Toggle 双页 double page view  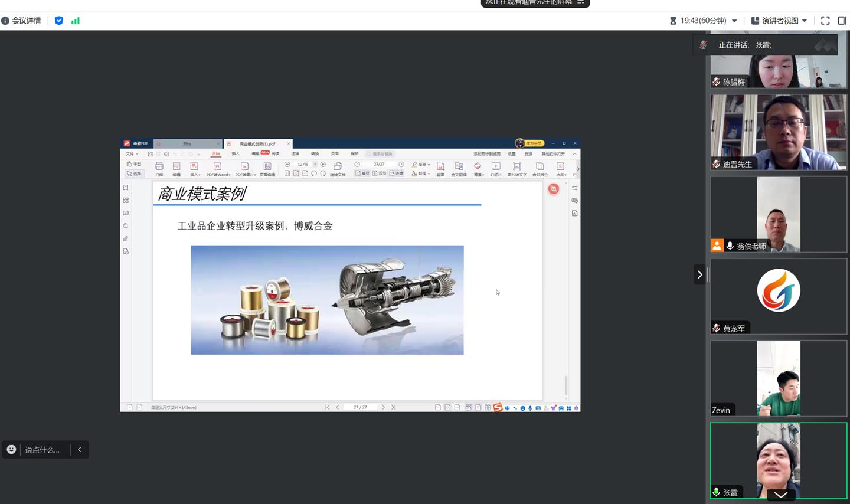point(379,174)
